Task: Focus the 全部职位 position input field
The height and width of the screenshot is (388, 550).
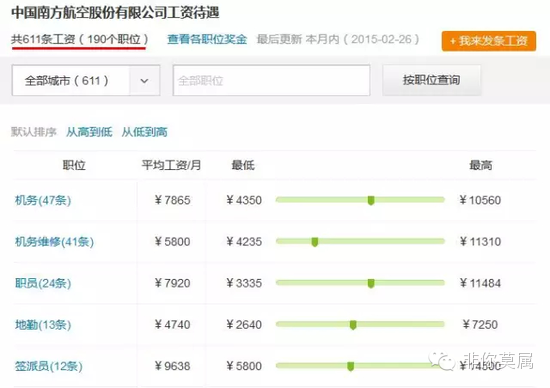Action: point(271,80)
